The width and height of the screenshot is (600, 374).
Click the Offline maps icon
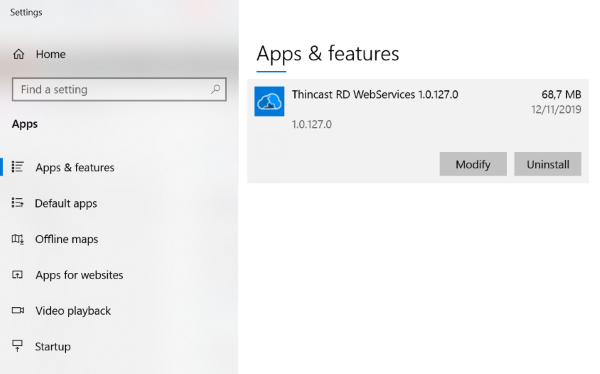click(18, 239)
